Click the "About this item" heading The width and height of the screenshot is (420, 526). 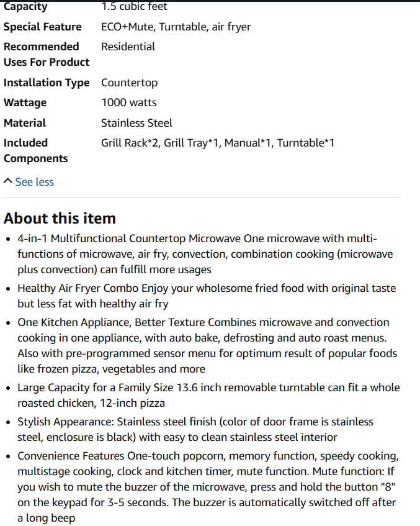coord(60,218)
